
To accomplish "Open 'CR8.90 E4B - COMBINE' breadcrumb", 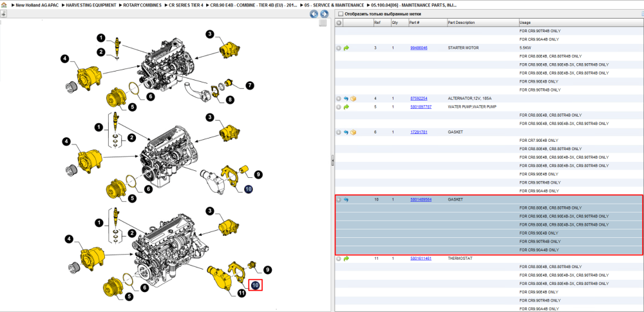I will (x=252, y=5).
